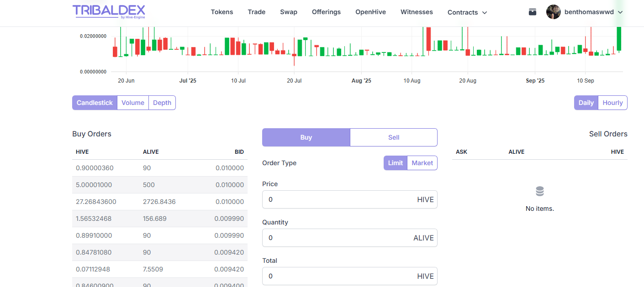Set chart interval to Hourly
This screenshot has height=287, width=644.
pos(612,103)
